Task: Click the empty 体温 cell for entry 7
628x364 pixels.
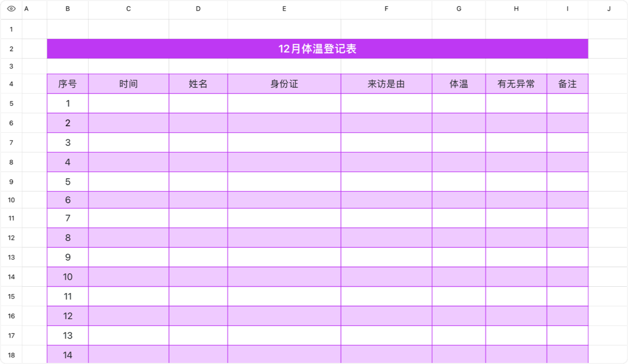Action: click(459, 218)
